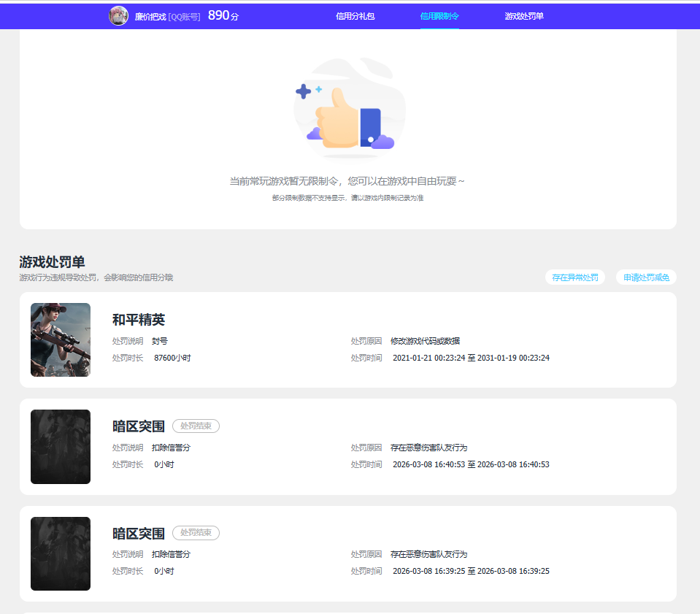Click the 2021-01-21 00:23:24 penalty time
This screenshot has width=700, height=614.
click(471, 358)
